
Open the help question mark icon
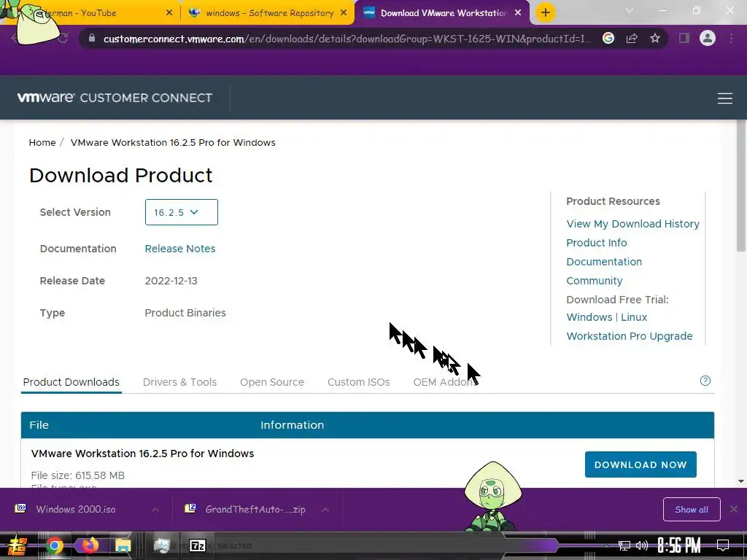click(705, 381)
